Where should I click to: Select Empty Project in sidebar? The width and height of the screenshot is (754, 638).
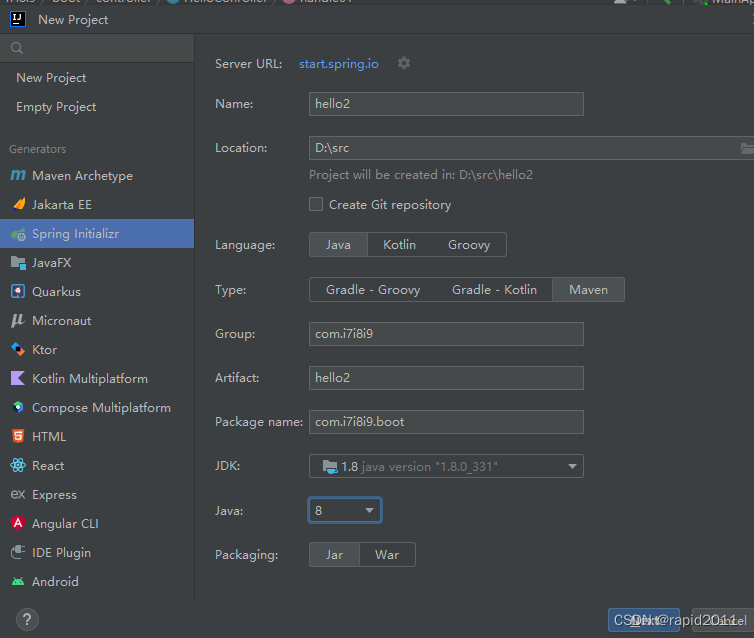point(56,107)
